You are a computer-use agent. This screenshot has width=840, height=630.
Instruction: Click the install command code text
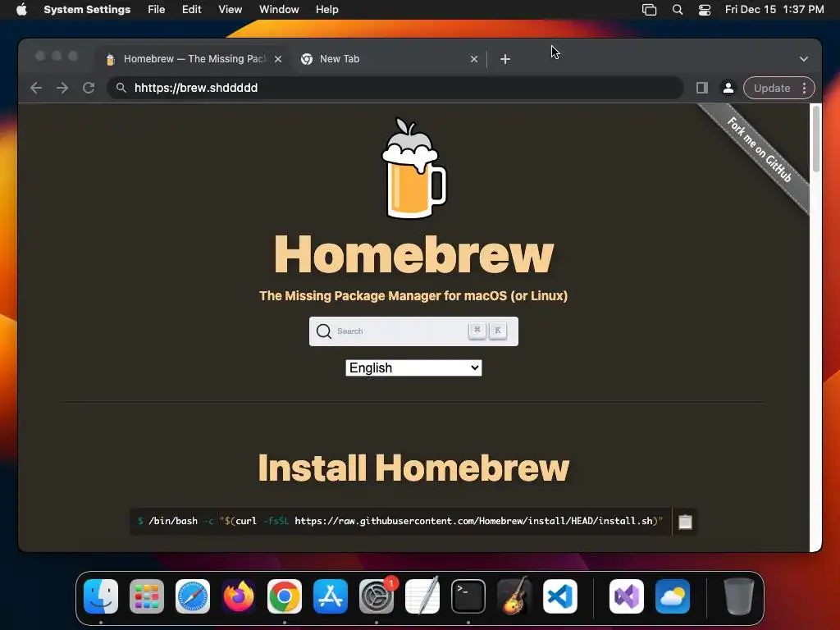[x=400, y=521]
